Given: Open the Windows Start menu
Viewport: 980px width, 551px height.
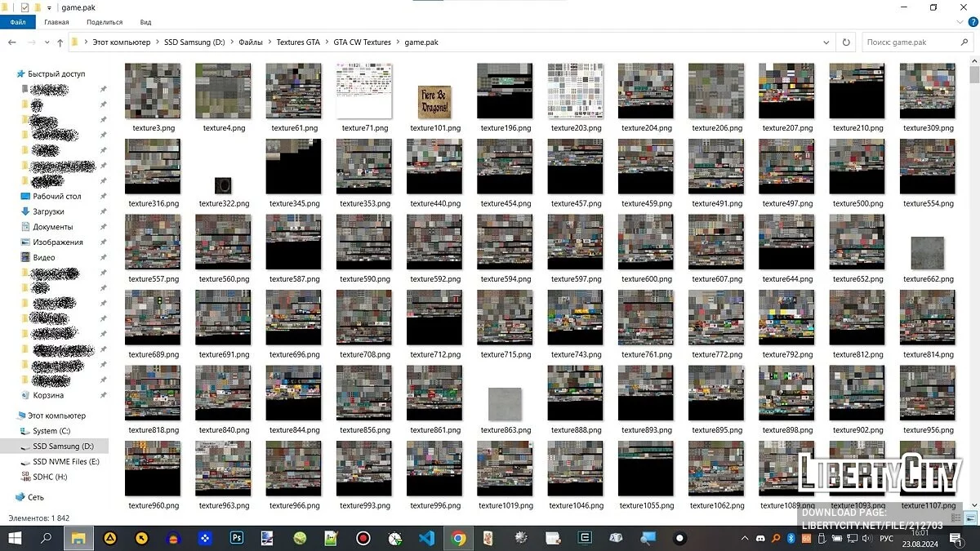Looking at the screenshot, I should click(14, 538).
